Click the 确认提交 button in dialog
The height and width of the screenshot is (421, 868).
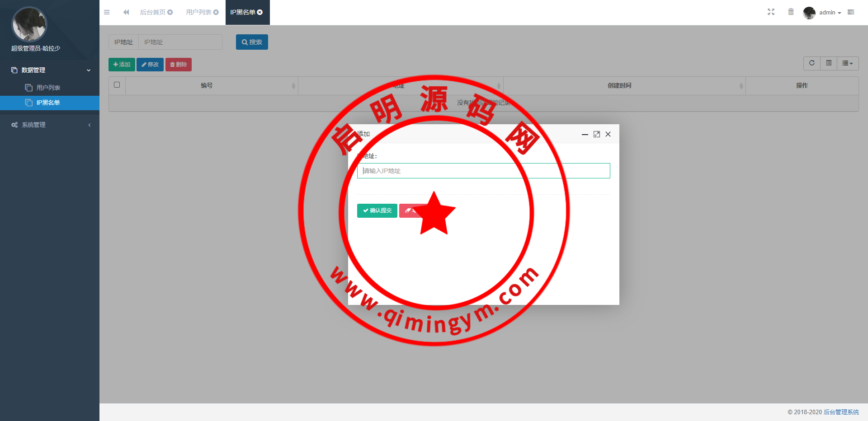(x=377, y=210)
